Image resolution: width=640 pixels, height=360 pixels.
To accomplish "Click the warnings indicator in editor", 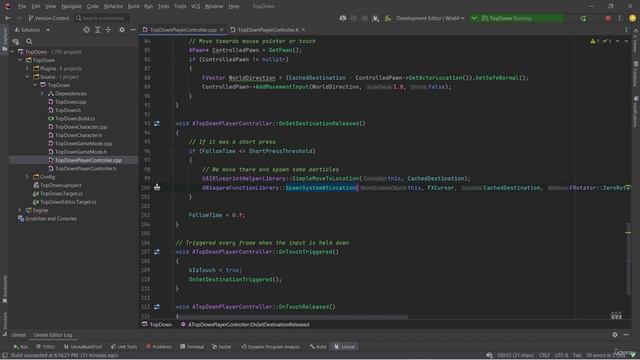I will 595,41.
